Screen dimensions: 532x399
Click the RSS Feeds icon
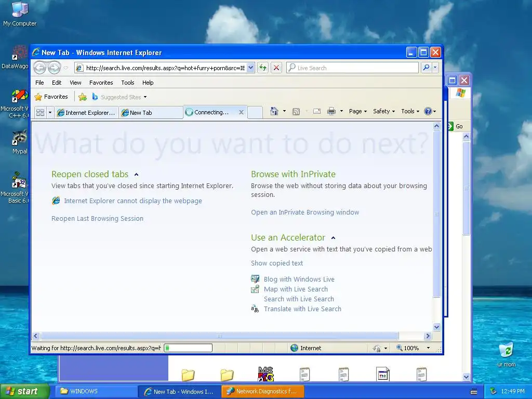click(x=296, y=111)
